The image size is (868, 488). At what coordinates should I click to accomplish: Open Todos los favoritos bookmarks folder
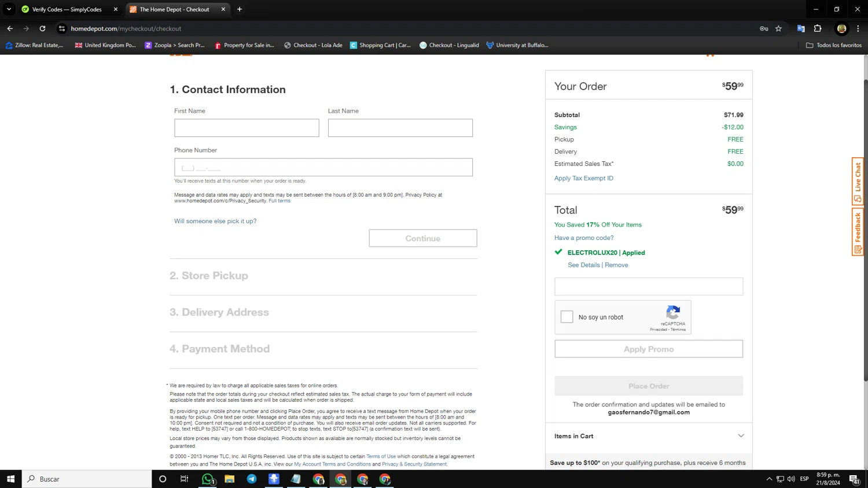[x=834, y=45]
